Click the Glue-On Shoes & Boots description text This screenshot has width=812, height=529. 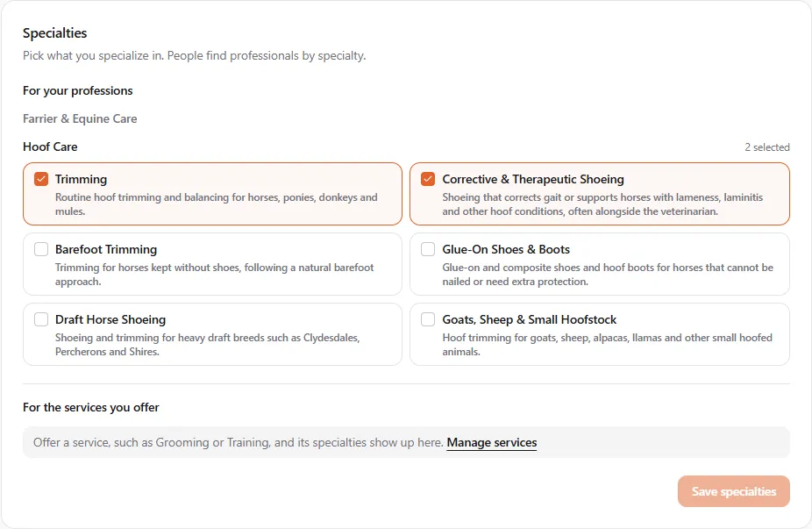click(608, 275)
